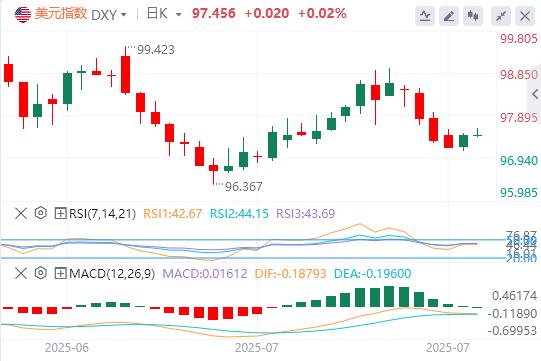This screenshot has width=541, height=361.
Task: Click the RSI(7,14,21) indicator label
Action: pyautogui.click(x=102, y=214)
